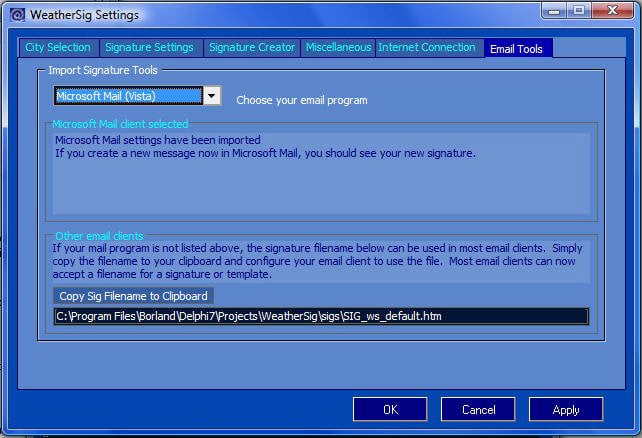Click the Email Tools tab
The image size is (642, 438).
pos(516,49)
